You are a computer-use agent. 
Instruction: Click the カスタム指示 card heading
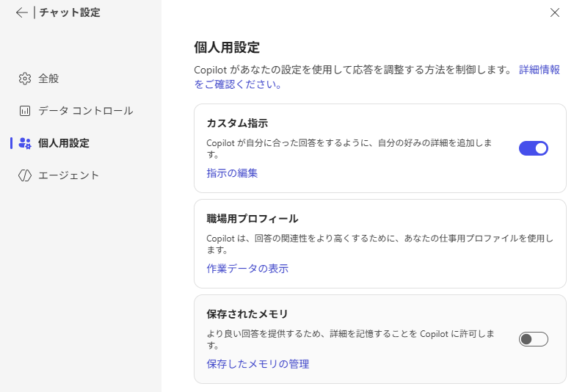click(237, 123)
